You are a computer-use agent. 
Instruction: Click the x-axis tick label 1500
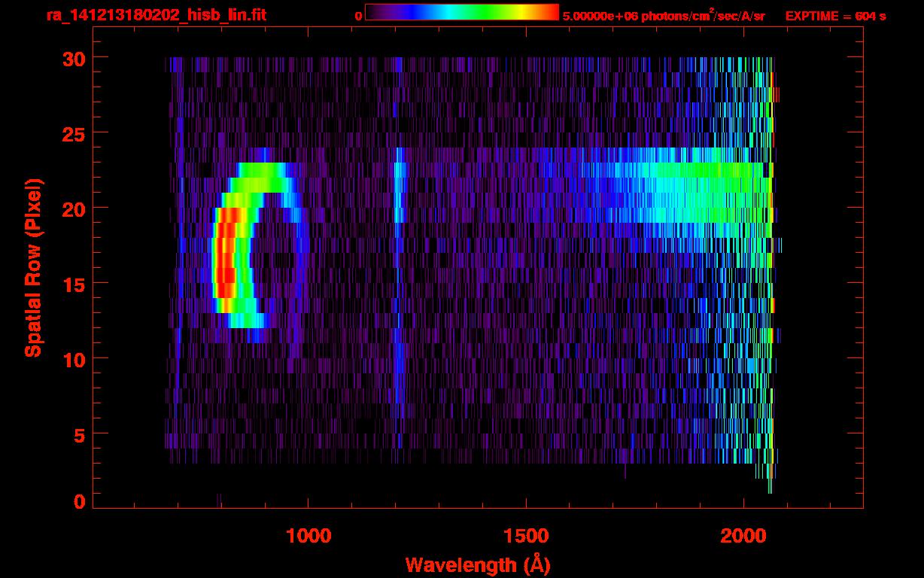coord(526,536)
